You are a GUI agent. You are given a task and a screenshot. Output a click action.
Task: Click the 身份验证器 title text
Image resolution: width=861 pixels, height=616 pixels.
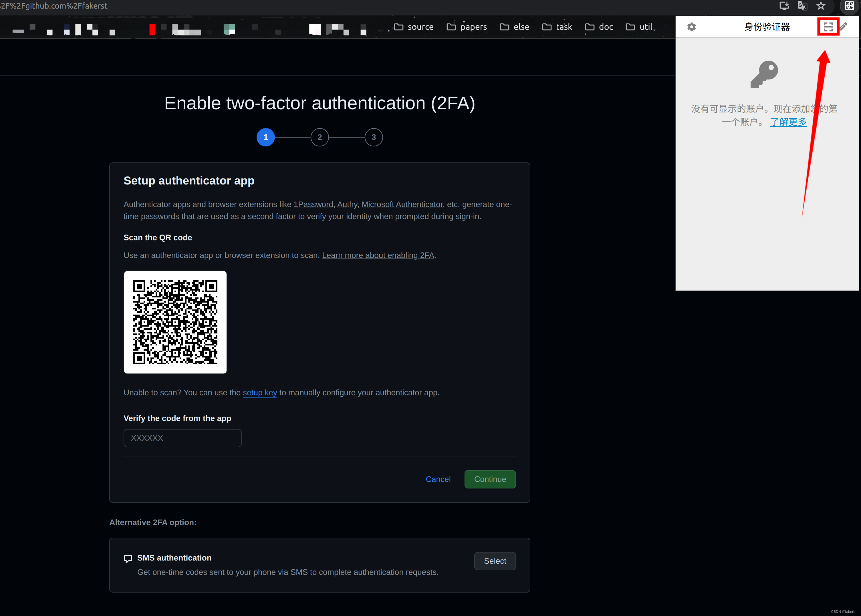767,27
